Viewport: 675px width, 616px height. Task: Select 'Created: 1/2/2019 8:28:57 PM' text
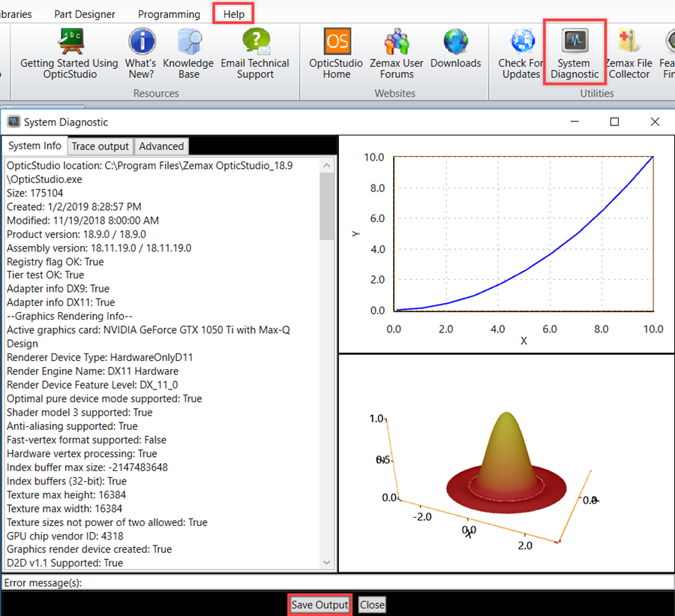coord(74,207)
